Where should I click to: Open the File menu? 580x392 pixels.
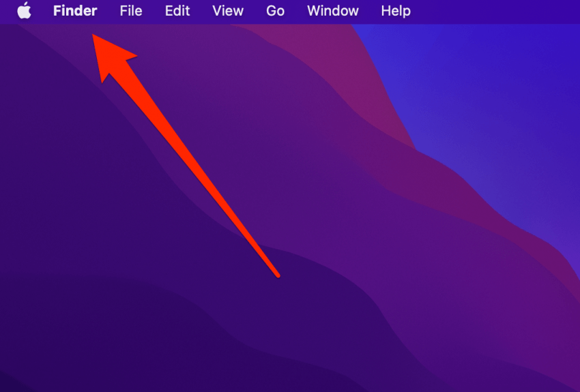click(131, 11)
